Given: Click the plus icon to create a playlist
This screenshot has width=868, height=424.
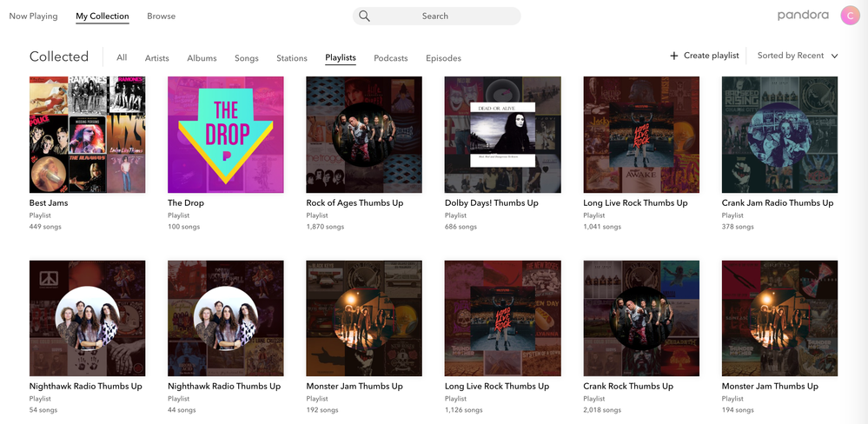Looking at the screenshot, I should [x=673, y=56].
